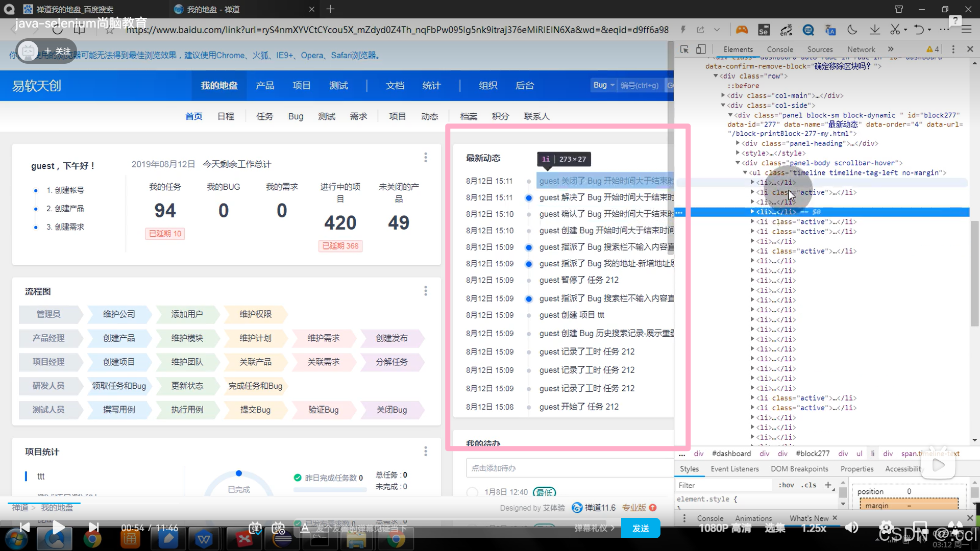980x551 pixels.
Task: Expand the col-main div node
Action: point(723,95)
